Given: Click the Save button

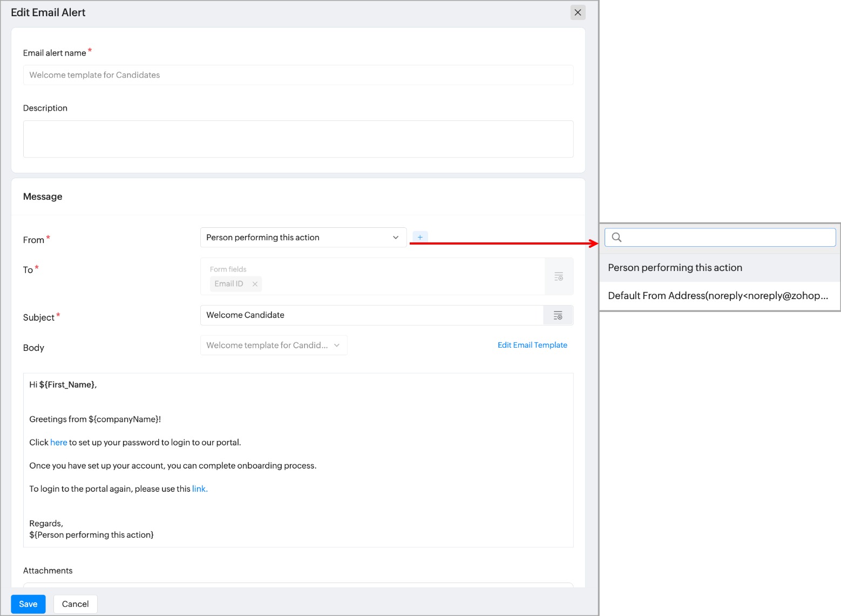Looking at the screenshot, I should 28,604.
